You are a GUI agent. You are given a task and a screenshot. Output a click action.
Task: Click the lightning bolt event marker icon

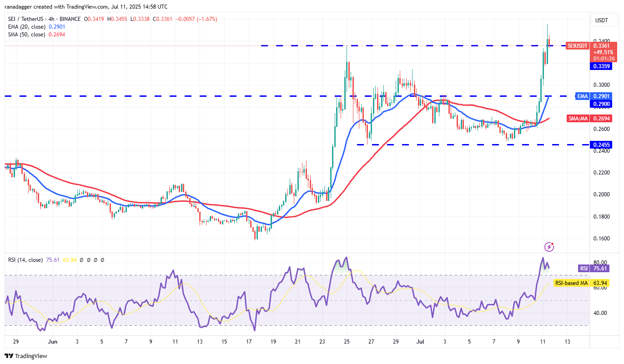[x=549, y=247]
